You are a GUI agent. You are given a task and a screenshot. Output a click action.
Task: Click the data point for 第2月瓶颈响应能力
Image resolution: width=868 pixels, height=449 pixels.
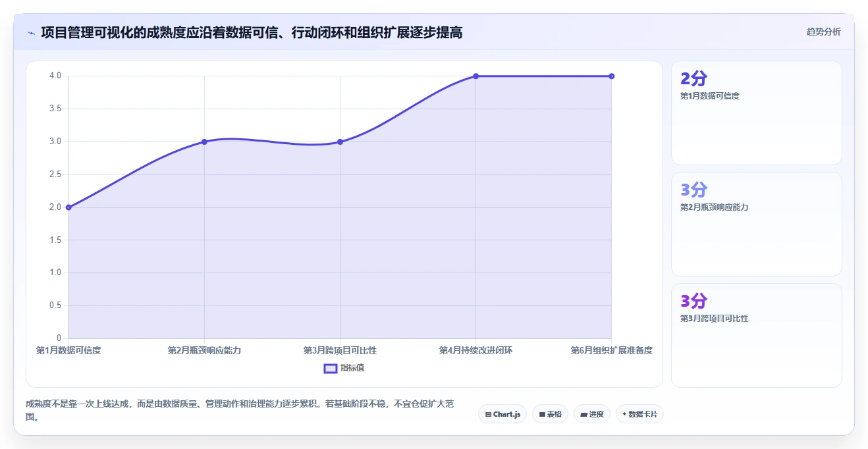click(x=204, y=142)
